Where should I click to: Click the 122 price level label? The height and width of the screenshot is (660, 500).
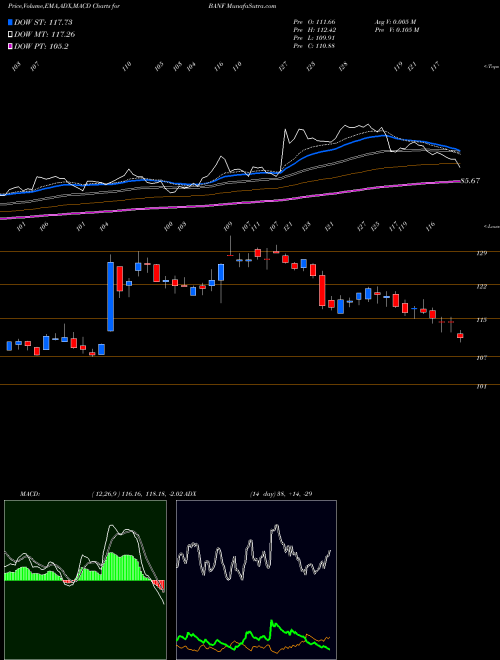[x=482, y=287]
